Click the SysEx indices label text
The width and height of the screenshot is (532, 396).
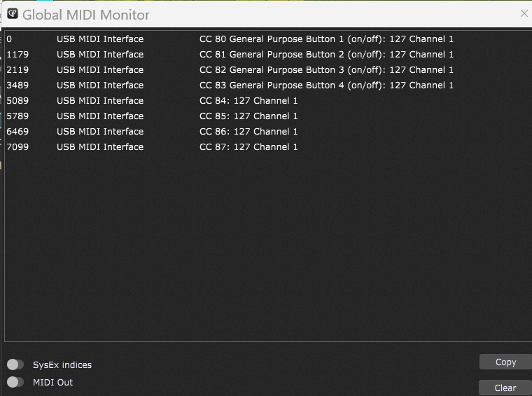(62, 365)
